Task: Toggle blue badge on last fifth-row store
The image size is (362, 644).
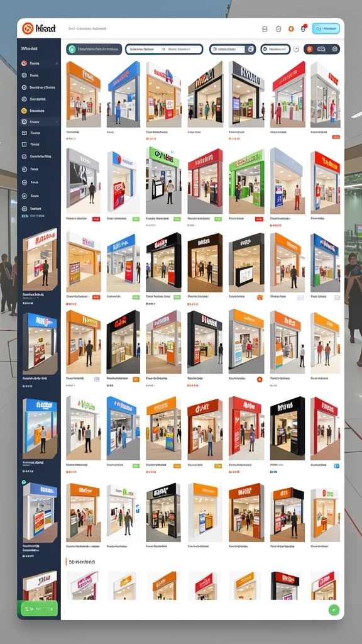Action: (337, 466)
